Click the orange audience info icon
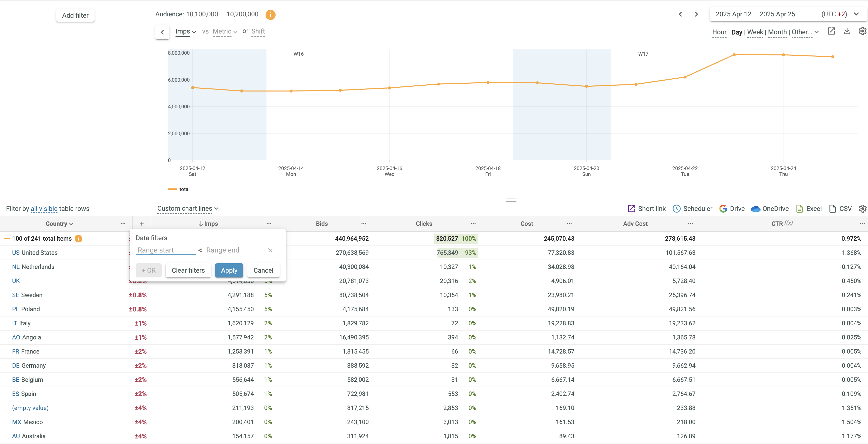This screenshot has width=868, height=444. point(270,14)
